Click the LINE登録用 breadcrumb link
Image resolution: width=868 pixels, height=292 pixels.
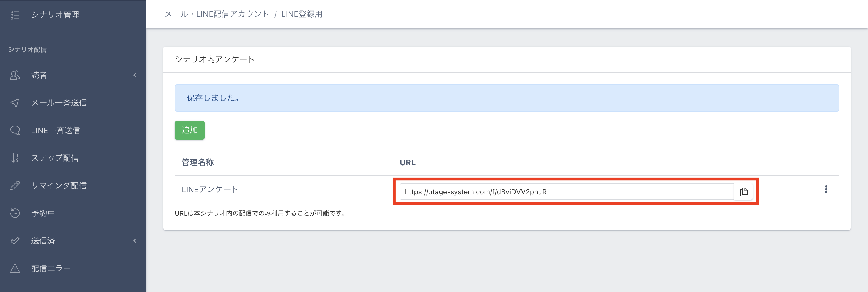coord(302,14)
